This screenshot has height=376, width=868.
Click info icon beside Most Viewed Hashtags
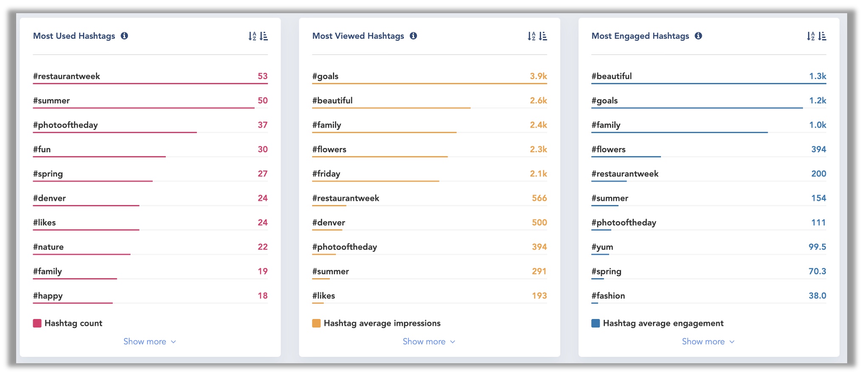(413, 36)
